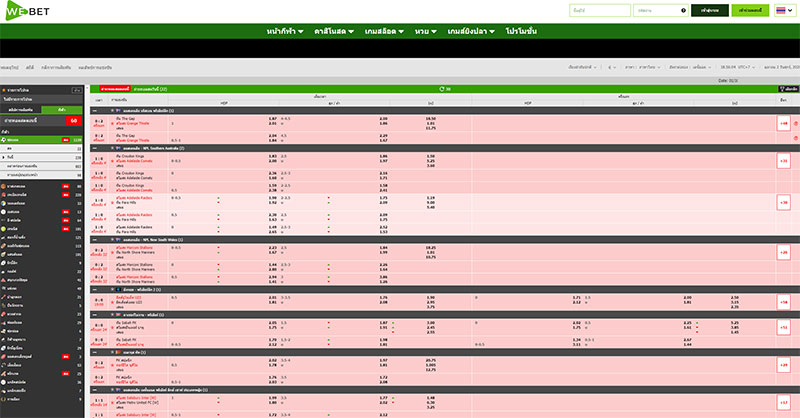Select the sidebar sport icon with count 195
800x418 pixels.
[x=4, y=254]
